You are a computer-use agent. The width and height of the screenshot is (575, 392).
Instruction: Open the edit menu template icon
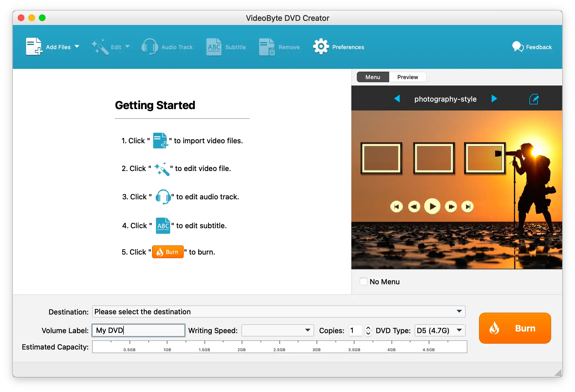[x=534, y=99]
